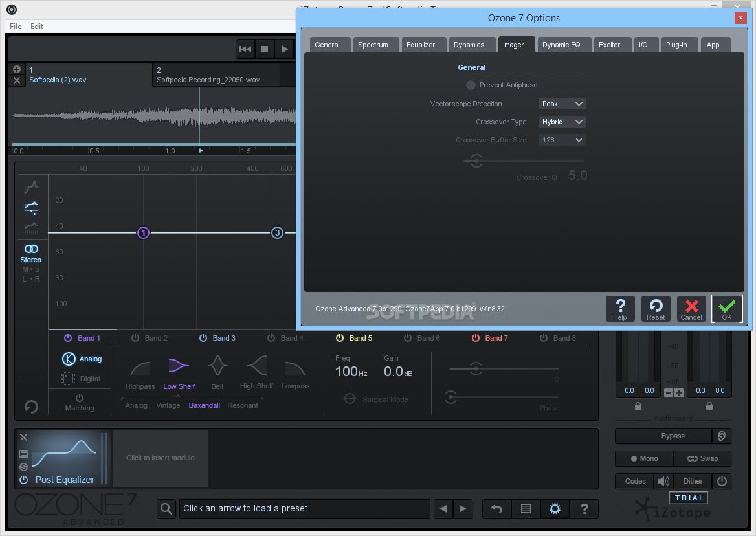Adjust band Phase slider

click(x=450, y=397)
